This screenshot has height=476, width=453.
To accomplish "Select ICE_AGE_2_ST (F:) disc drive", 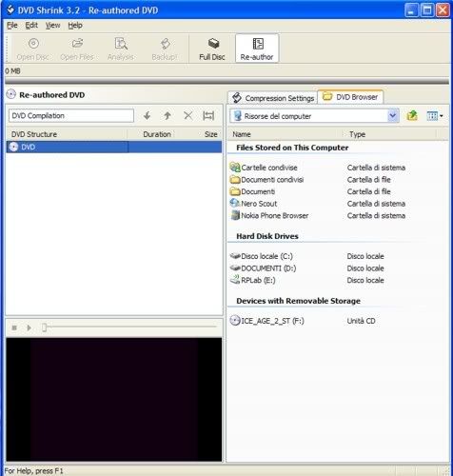I will pyautogui.click(x=267, y=321).
